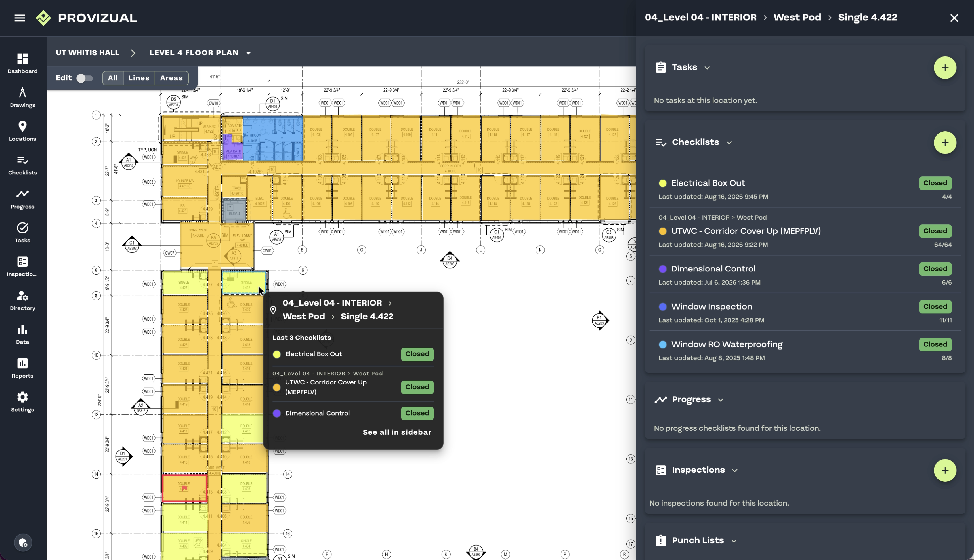Open Directory in the sidebar
Viewport: 974px width, 560px height.
(23, 300)
